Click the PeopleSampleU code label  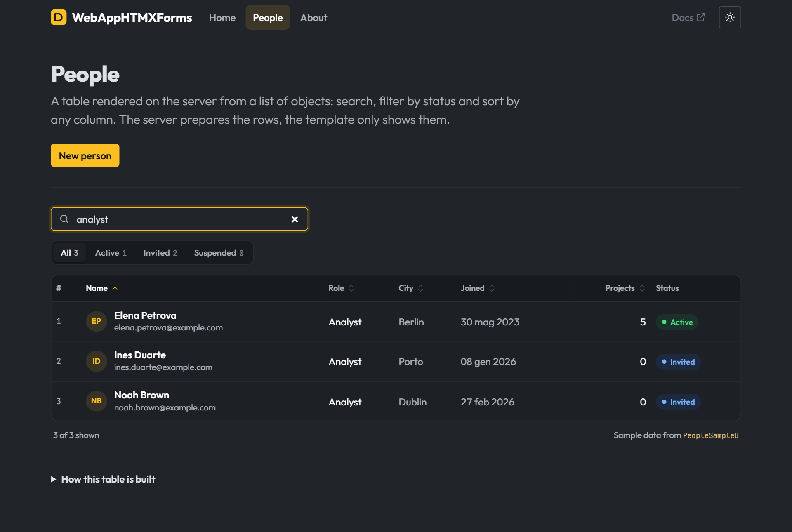point(711,435)
